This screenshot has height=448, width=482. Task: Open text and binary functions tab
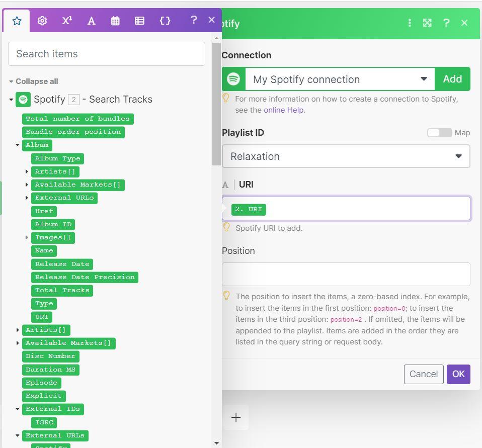(91, 21)
